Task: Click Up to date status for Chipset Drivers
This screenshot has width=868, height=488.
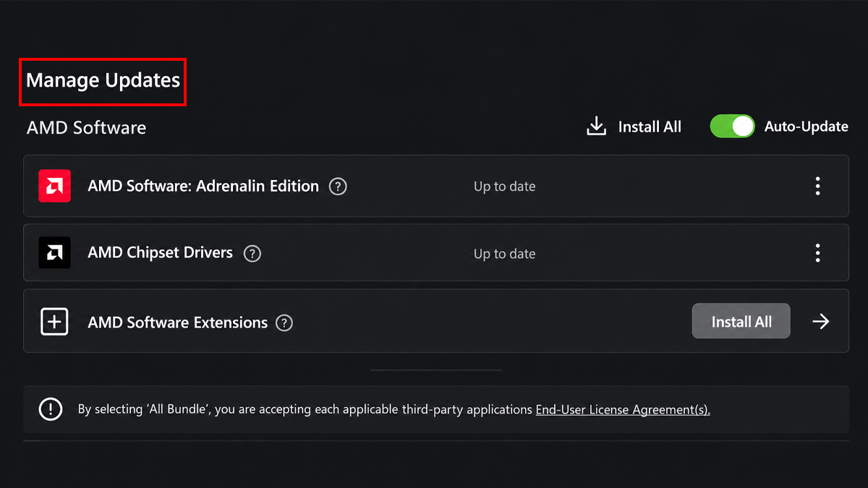Action: (505, 254)
